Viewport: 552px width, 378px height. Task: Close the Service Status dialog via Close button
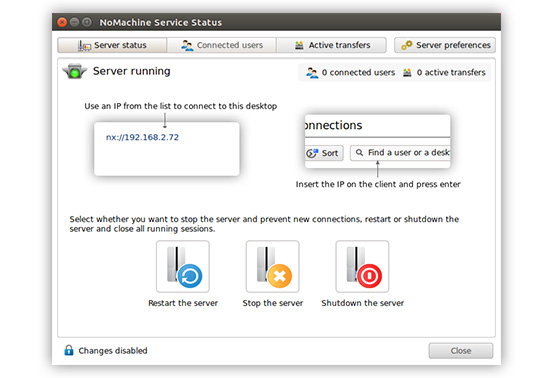460,351
